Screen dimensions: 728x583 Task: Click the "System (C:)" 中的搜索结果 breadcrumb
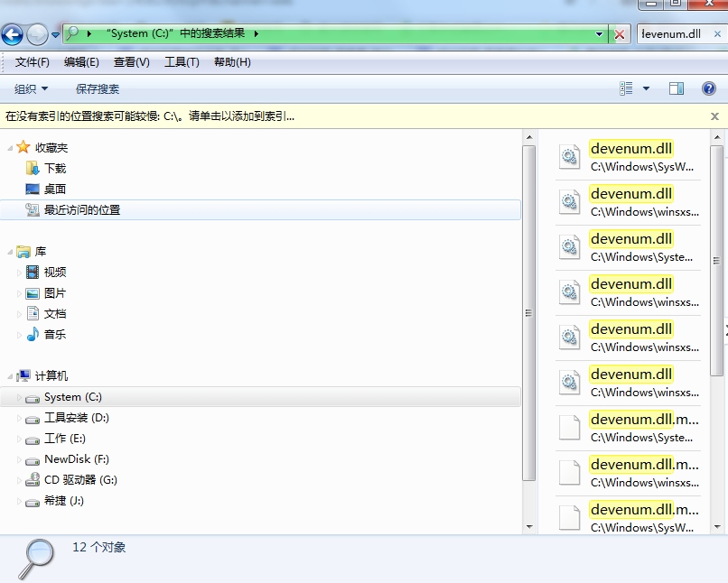pos(175,33)
